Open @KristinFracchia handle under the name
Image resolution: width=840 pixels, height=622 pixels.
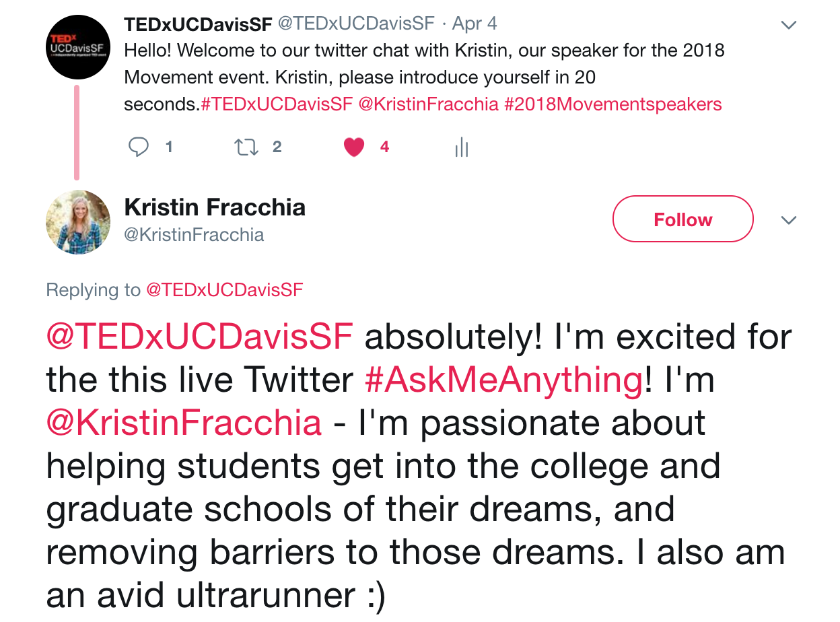click(195, 234)
